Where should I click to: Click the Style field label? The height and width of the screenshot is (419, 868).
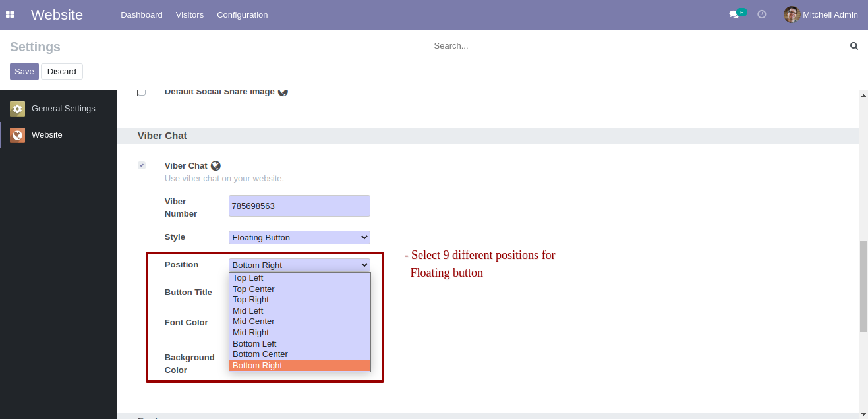(x=175, y=237)
